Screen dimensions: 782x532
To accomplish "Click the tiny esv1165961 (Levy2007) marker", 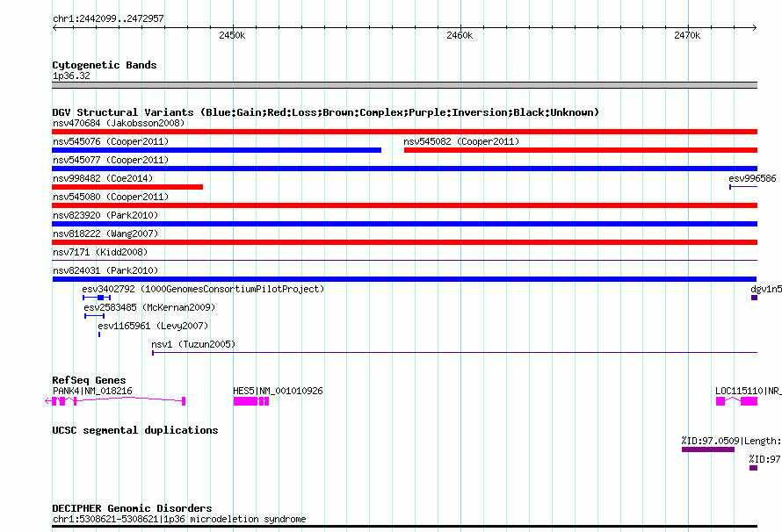I will coord(99,334).
